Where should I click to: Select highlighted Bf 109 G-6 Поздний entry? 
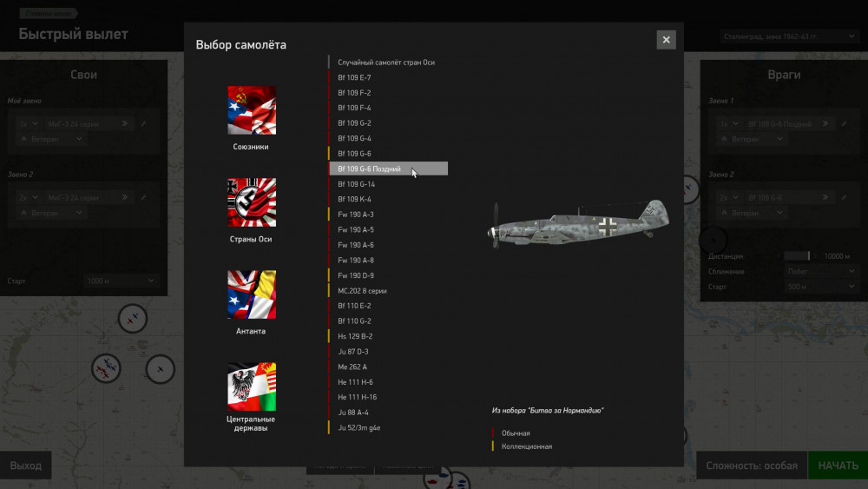pos(388,169)
